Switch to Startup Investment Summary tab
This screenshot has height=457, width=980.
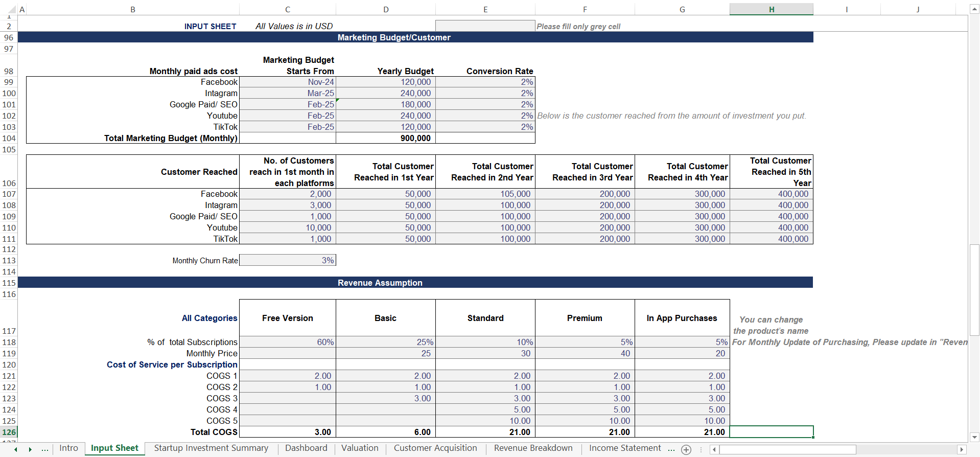[x=211, y=448]
